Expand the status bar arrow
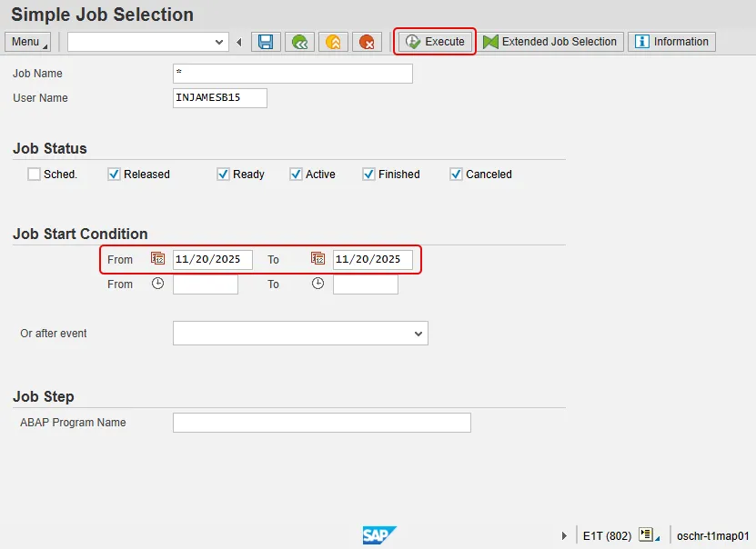756x549 pixels. (565, 536)
